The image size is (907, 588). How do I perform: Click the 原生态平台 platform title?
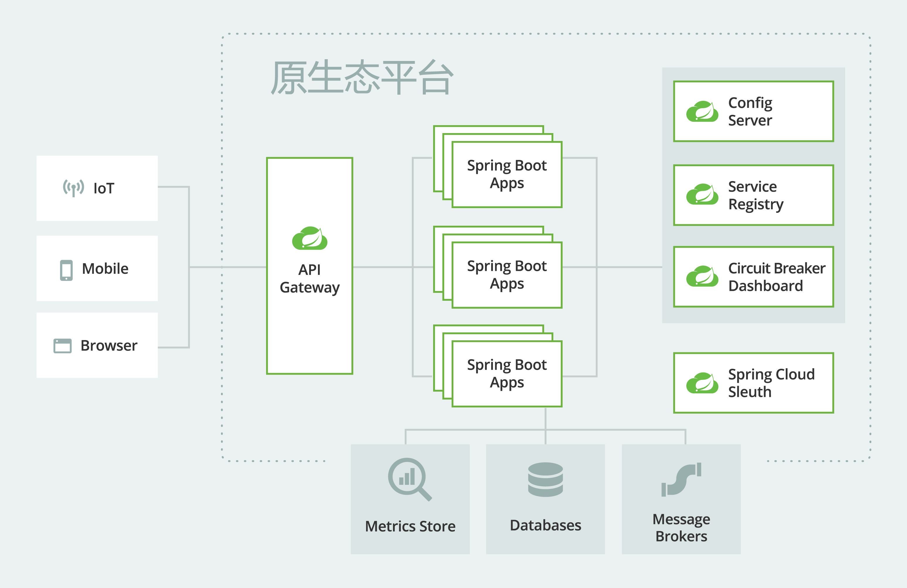pos(362,77)
